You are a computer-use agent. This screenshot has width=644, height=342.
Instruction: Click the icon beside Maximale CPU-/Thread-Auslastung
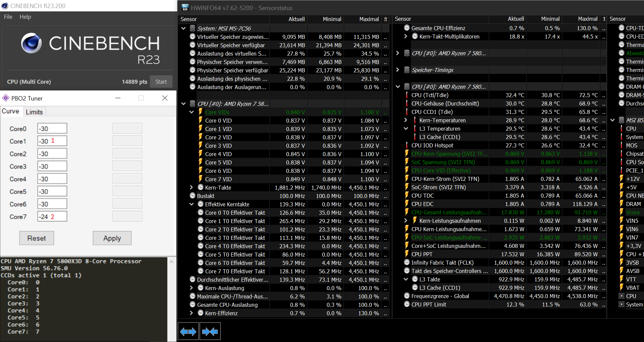point(193,296)
